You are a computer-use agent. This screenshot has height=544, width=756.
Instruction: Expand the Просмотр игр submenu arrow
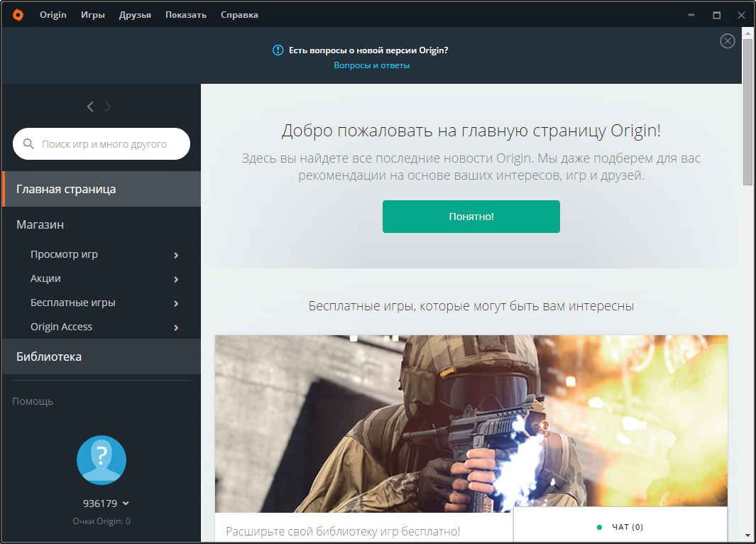pos(176,255)
